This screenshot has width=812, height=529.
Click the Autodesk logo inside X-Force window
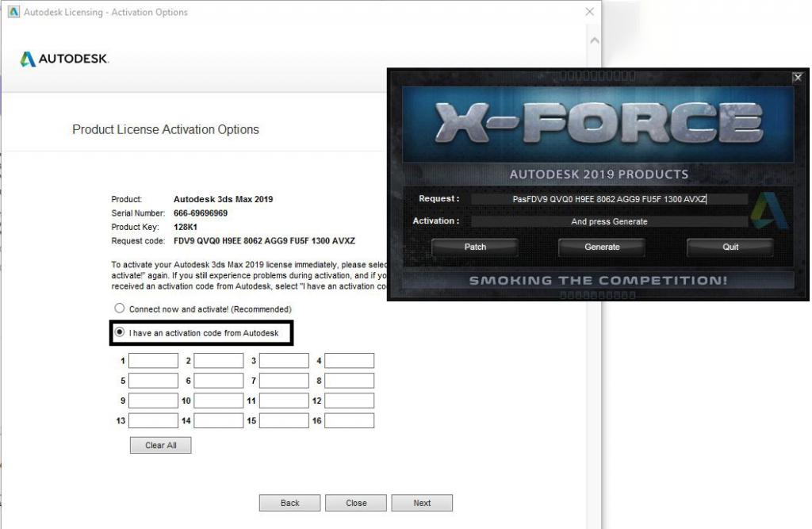tap(769, 210)
